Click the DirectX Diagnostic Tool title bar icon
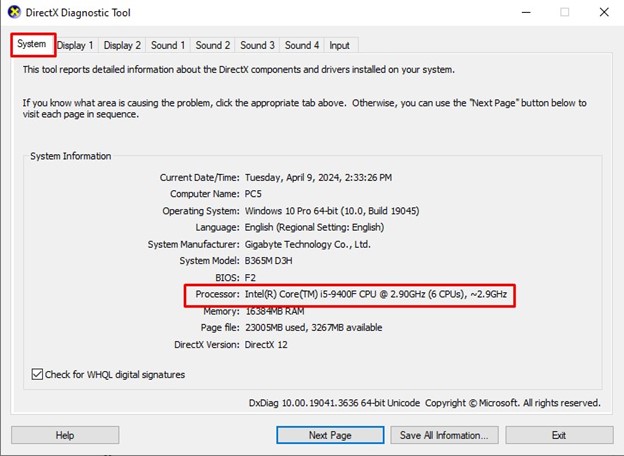This screenshot has height=456, width=624. coord(12,13)
